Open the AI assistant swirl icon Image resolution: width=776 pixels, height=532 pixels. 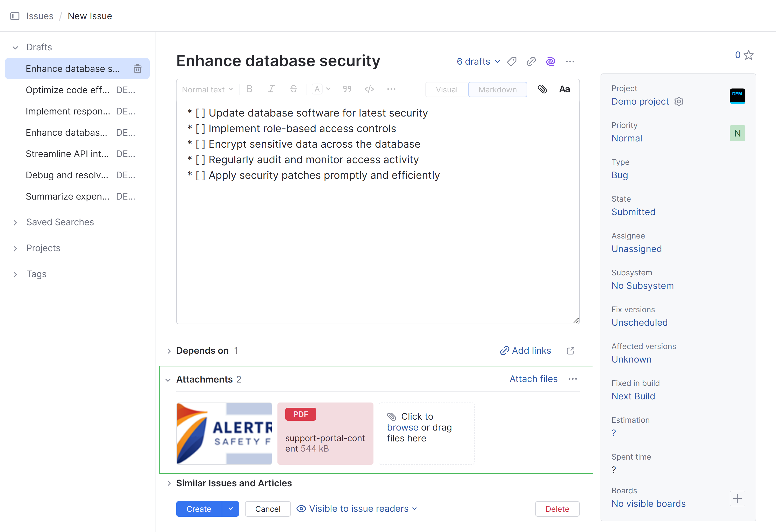(x=550, y=62)
